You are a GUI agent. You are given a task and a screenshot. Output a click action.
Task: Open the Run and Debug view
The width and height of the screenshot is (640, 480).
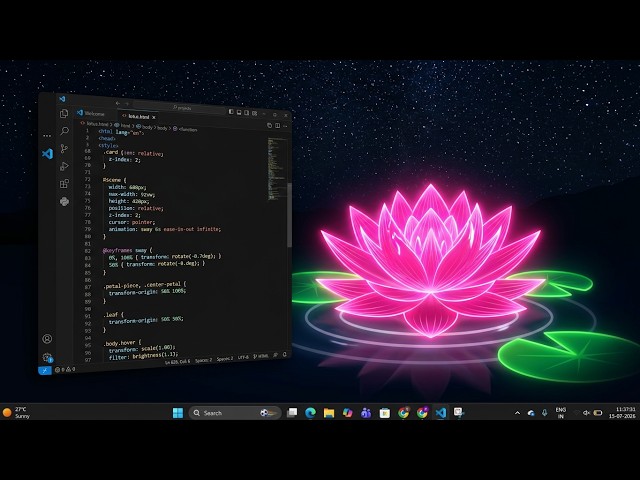[64, 166]
